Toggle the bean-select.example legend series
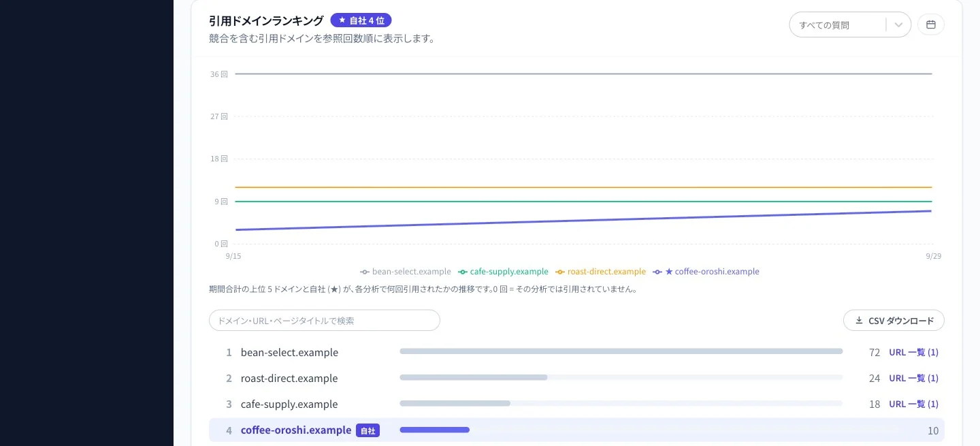 tap(406, 272)
